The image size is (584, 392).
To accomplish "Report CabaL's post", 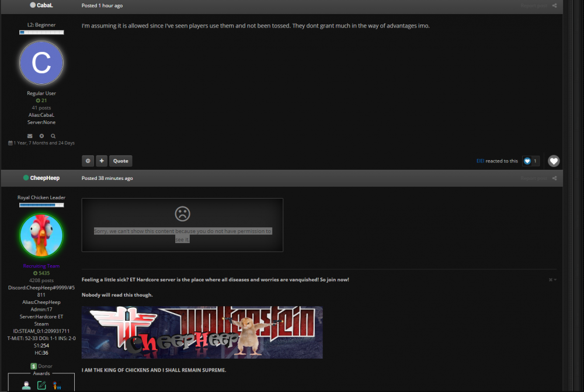I will [534, 6].
